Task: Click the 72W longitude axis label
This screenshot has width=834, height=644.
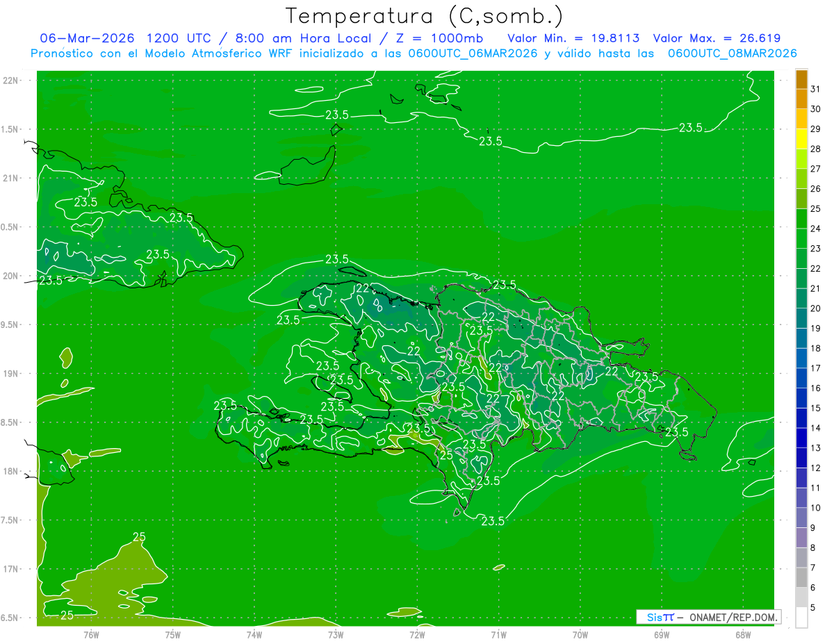Action: click(x=417, y=634)
